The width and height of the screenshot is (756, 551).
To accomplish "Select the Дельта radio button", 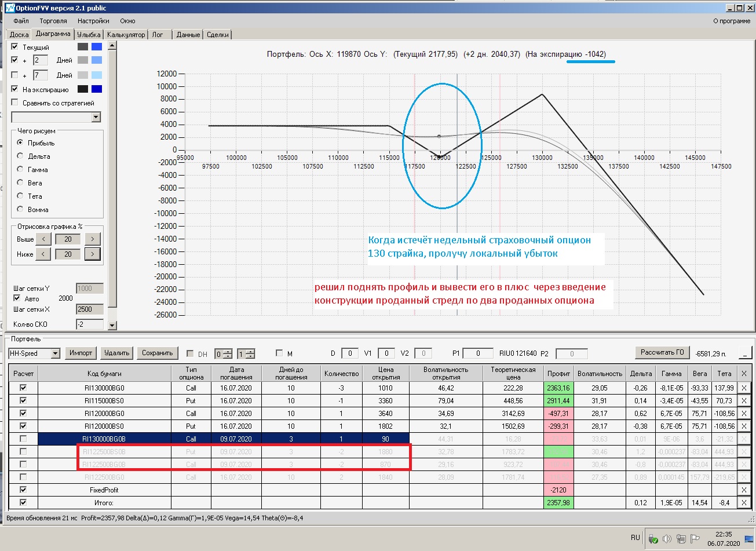I will 21,156.
